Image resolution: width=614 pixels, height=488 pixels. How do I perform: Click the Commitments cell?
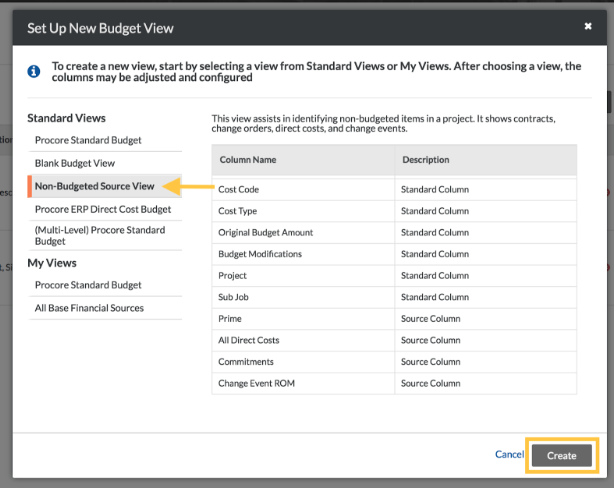[x=303, y=362]
